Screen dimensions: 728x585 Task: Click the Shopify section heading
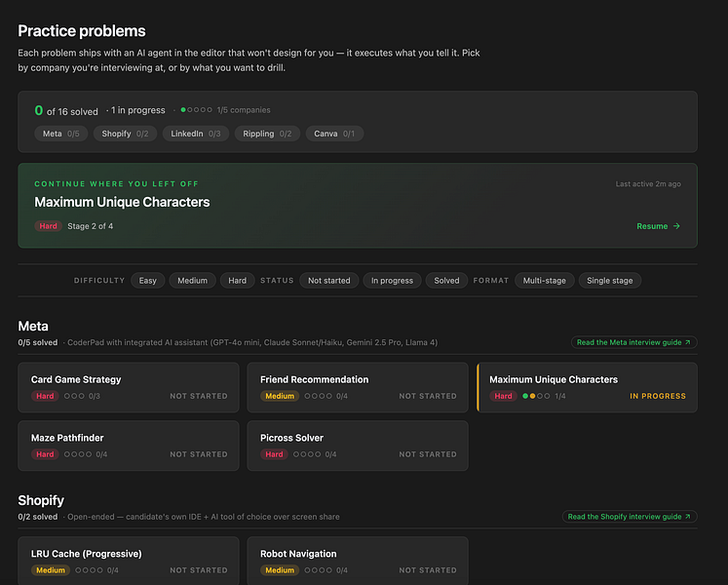(x=41, y=500)
